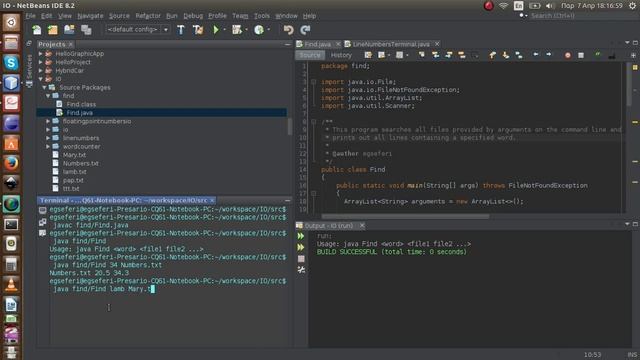Open the File menu
Viewport: 640px width, 360px height.
click(31, 16)
